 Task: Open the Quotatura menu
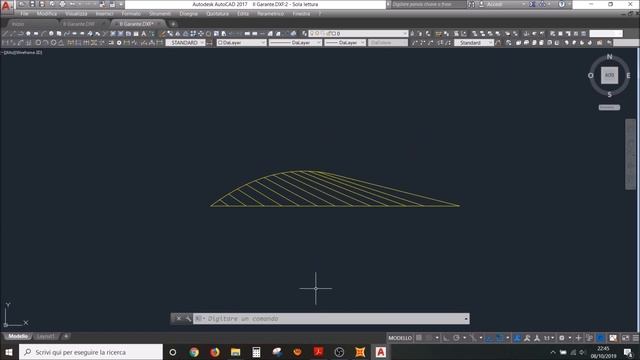pyautogui.click(x=218, y=13)
